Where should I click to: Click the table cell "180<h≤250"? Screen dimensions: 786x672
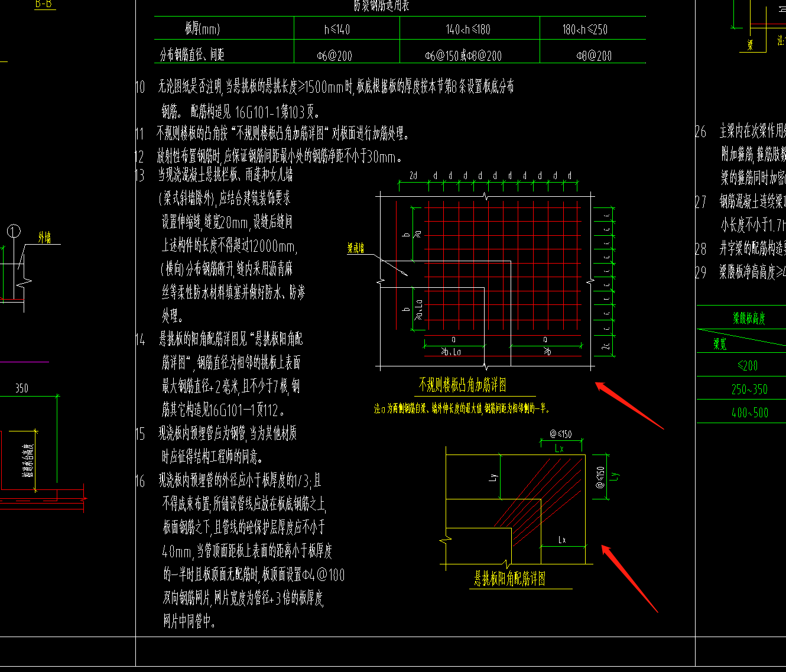point(585,30)
